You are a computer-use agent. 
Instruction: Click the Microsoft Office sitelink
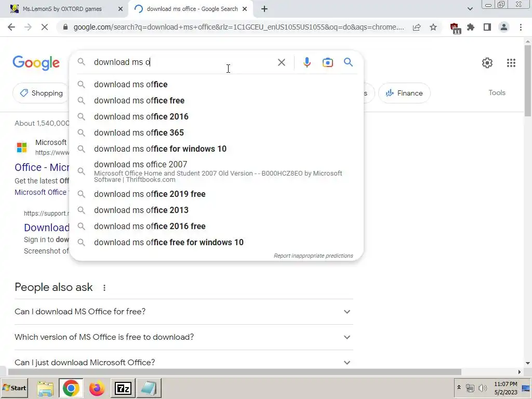(x=41, y=192)
